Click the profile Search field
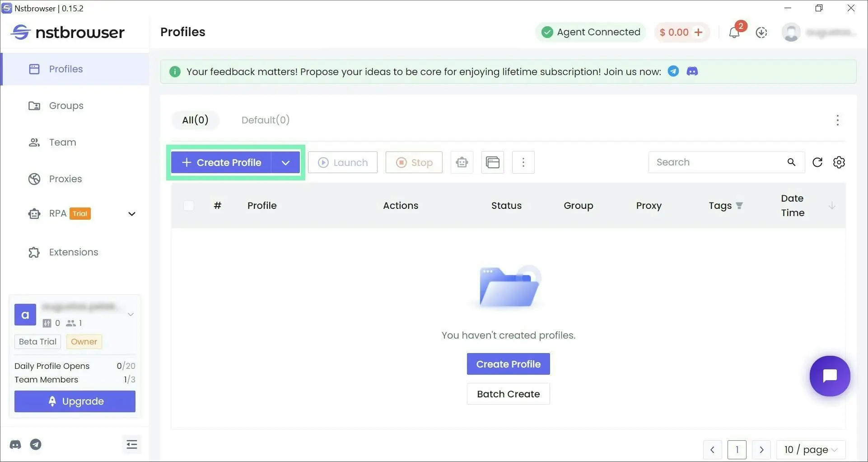Screen dimensions: 868x462 pyautogui.click(x=718, y=162)
